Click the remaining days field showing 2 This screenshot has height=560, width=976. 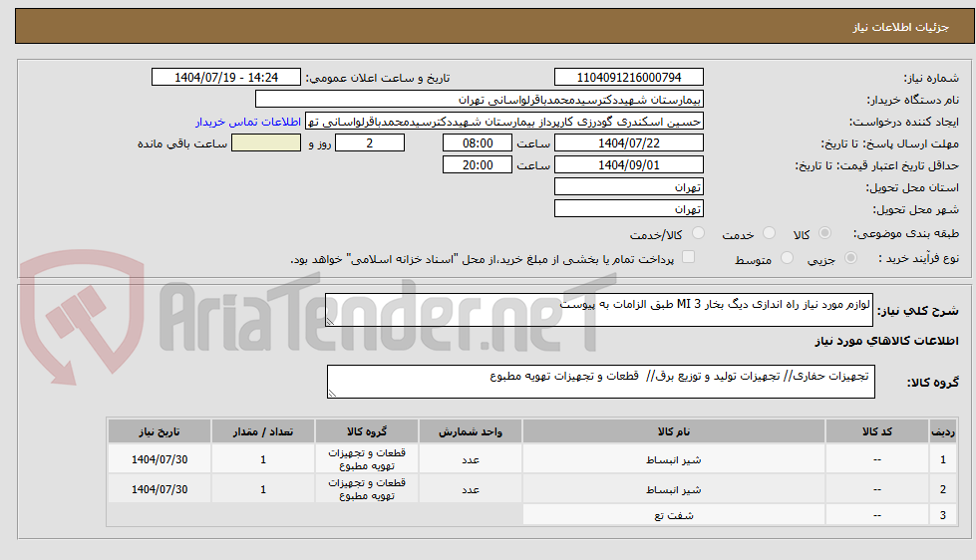370,143
